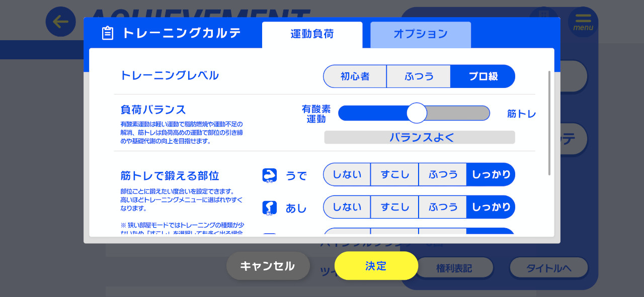644x297 pixels.
Task: Select プロ級 training level
Action: [483, 76]
